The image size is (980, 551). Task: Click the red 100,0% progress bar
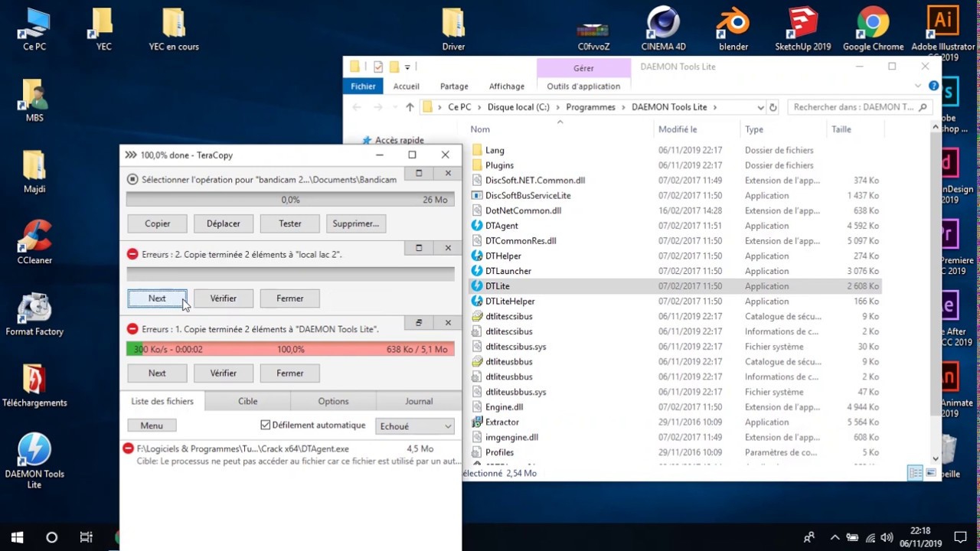(290, 349)
